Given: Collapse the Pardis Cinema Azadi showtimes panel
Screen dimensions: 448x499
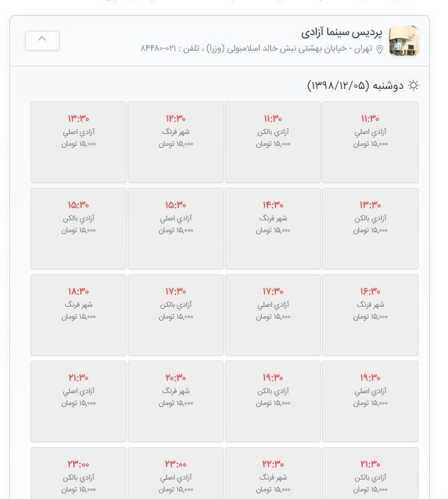Looking at the screenshot, I should click(42, 40).
